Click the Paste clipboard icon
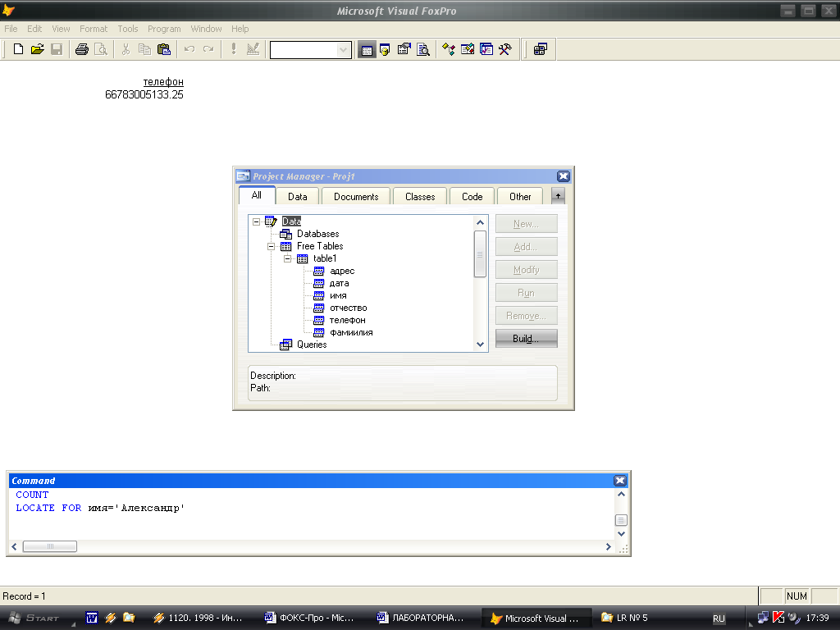This screenshot has width=840, height=630. pos(164,49)
